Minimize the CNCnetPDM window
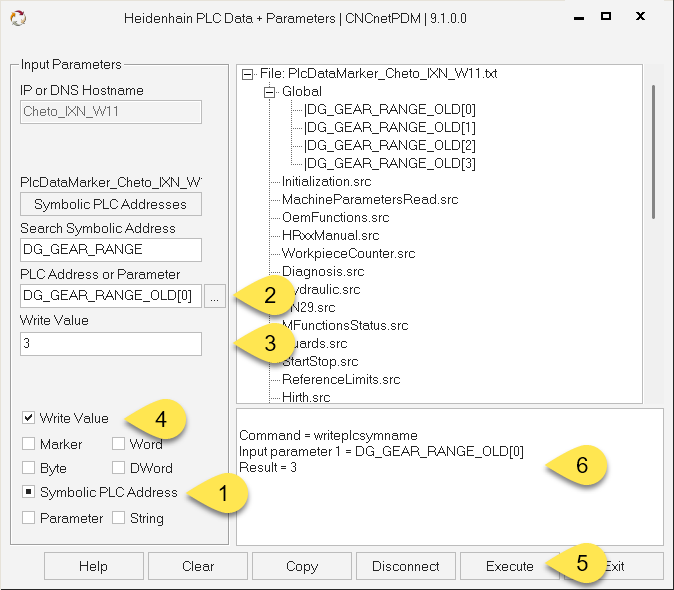Image resolution: width=674 pixels, height=590 pixels. [579, 18]
